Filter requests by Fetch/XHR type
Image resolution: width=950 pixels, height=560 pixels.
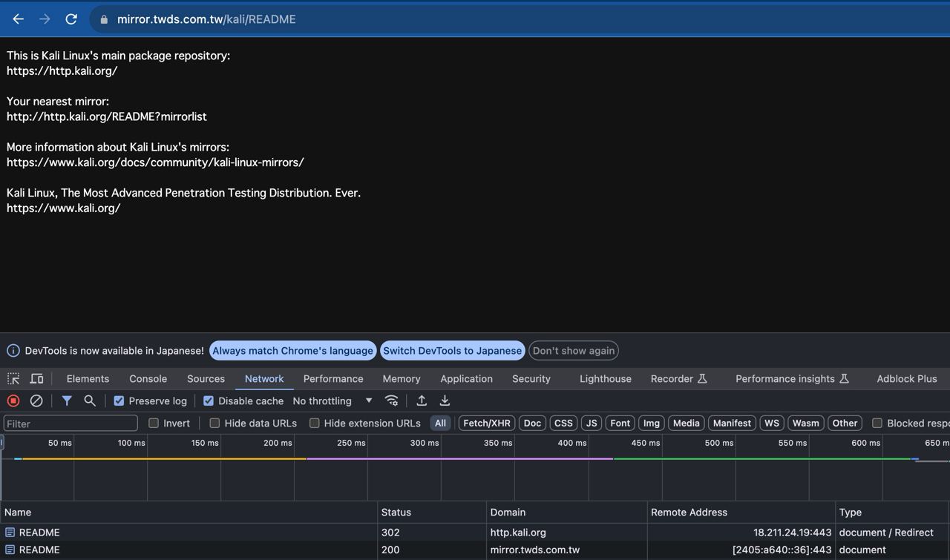point(486,423)
